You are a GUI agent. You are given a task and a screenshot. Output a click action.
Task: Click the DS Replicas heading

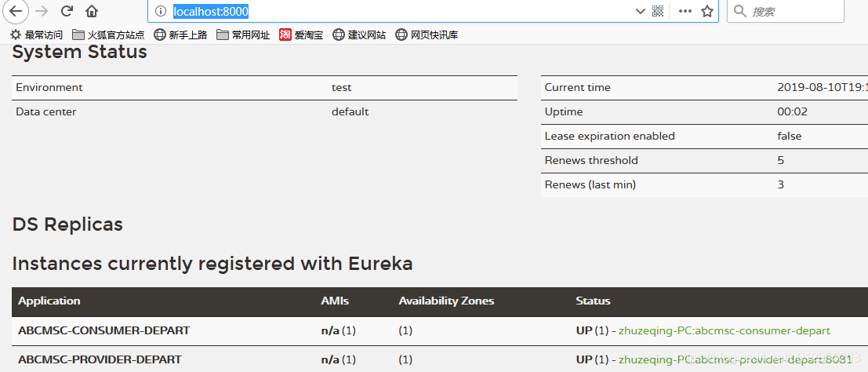(x=67, y=224)
